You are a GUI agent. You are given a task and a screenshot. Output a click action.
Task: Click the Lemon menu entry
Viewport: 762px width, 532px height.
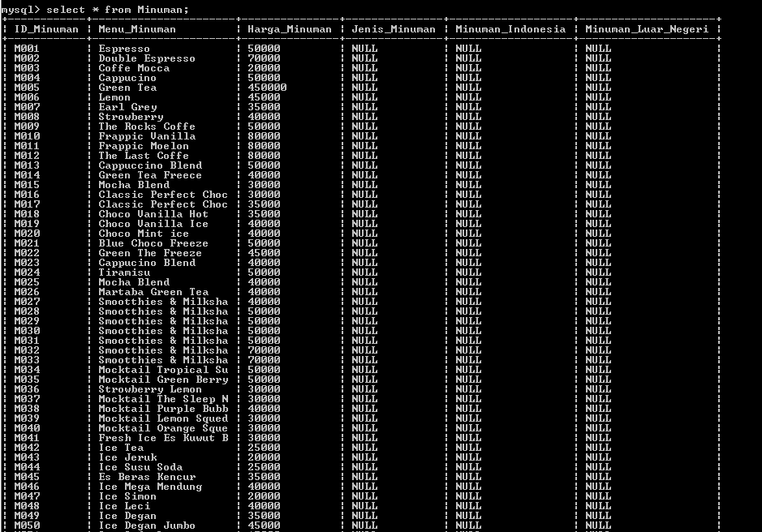click(x=114, y=97)
